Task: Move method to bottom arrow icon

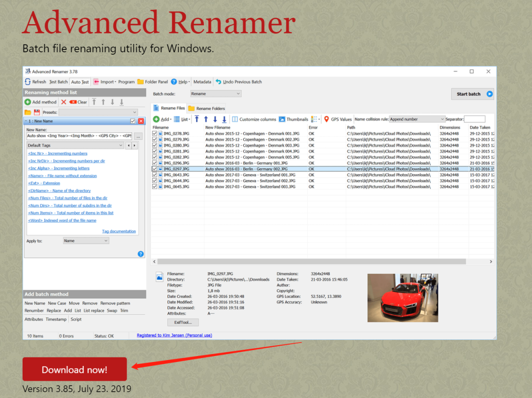Action: click(122, 102)
